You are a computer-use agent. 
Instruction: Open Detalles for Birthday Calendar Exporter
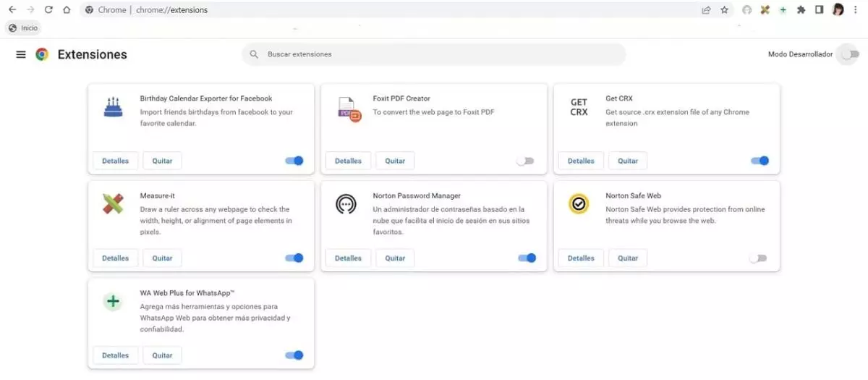coord(116,161)
